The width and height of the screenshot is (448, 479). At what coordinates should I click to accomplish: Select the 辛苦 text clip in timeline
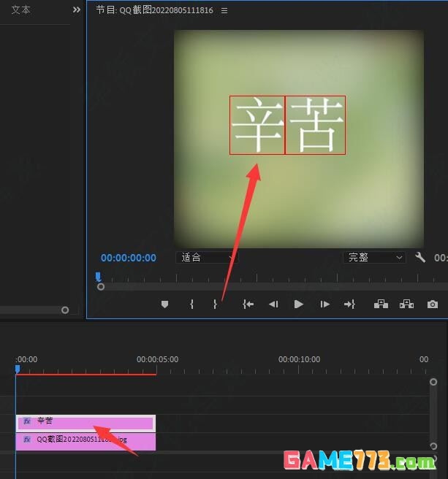pyautogui.click(x=86, y=423)
